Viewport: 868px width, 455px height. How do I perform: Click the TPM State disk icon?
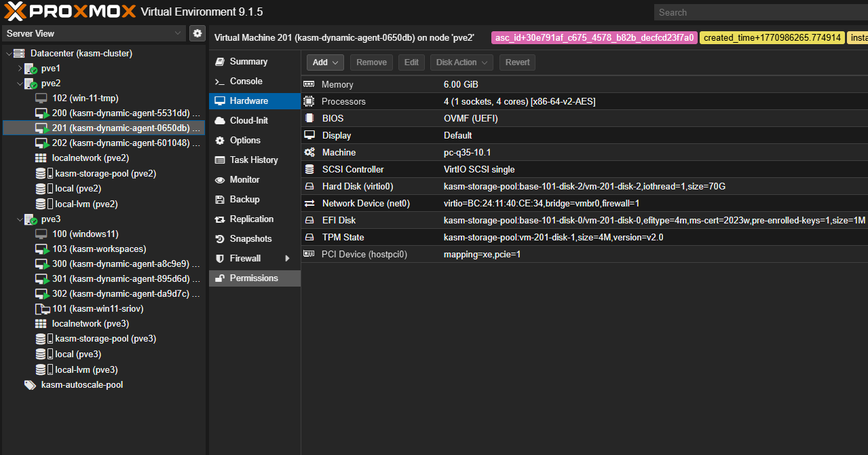pyautogui.click(x=309, y=237)
